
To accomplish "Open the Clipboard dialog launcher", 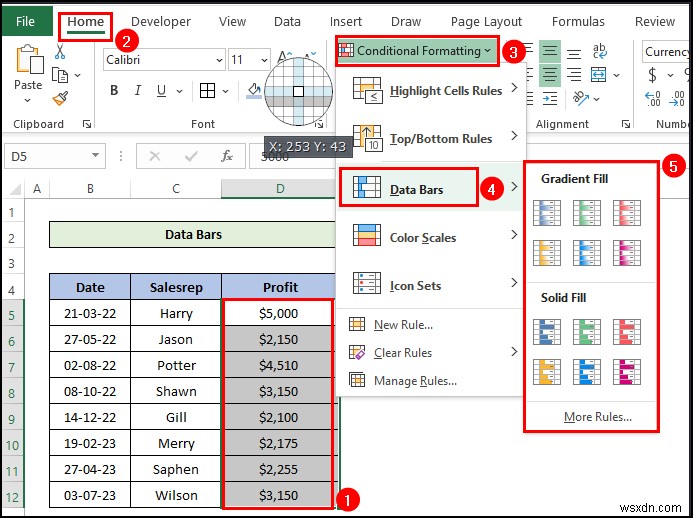I will coord(87,124).
